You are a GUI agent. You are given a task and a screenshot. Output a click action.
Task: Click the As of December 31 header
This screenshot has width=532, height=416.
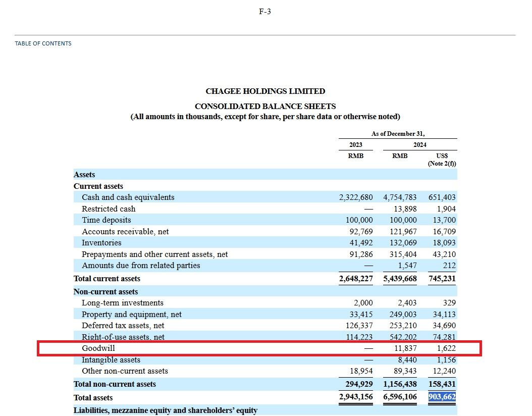click(398, 134)
